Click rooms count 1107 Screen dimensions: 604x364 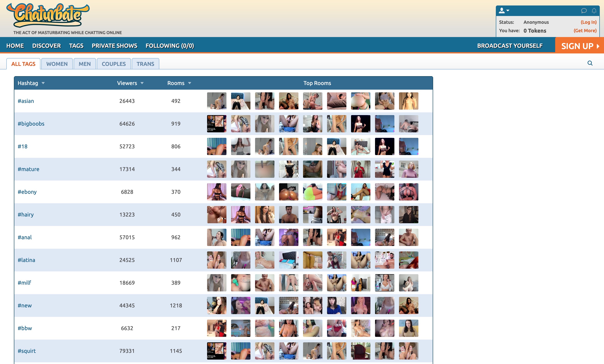point(176,260)
